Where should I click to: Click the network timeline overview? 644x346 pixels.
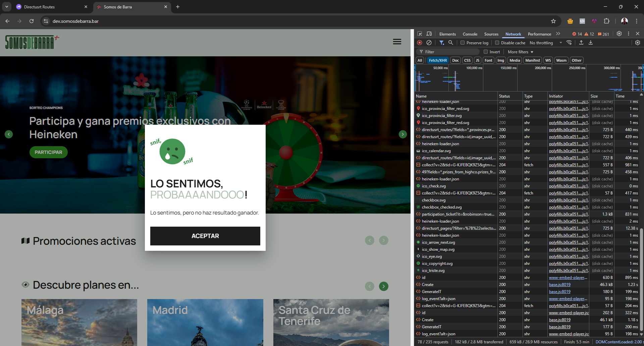529,78
